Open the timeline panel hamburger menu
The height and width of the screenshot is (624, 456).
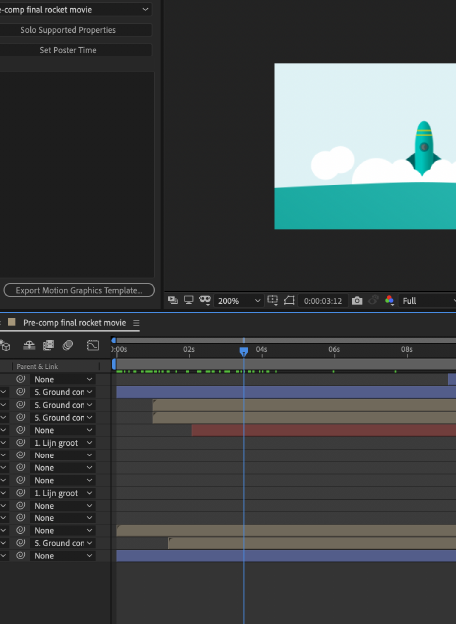[136, 323]
